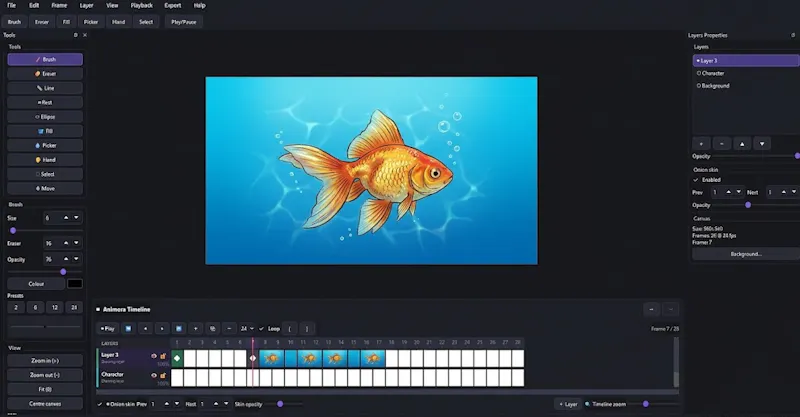
Task: Float the Layers Properties panel
Action: [793, 35]
